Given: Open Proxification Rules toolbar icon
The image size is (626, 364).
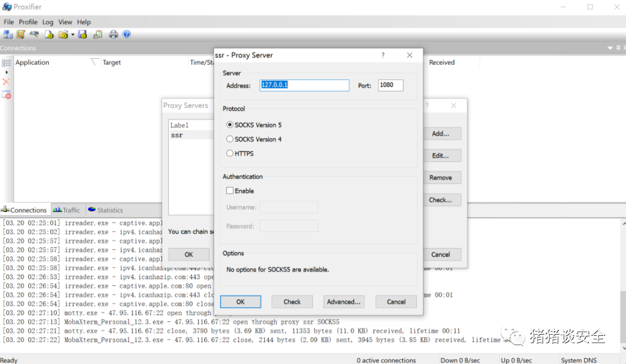Looking at the screenshot, I should pos(21,34).
